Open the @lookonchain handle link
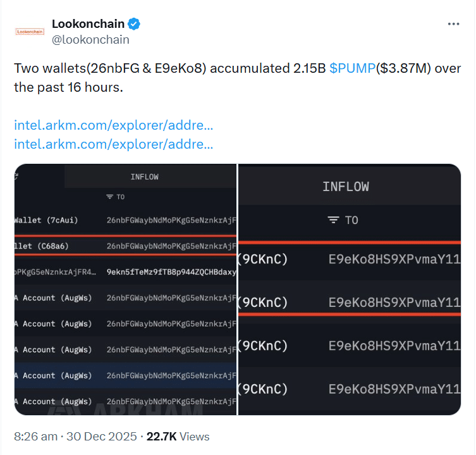 click(90, 39)
